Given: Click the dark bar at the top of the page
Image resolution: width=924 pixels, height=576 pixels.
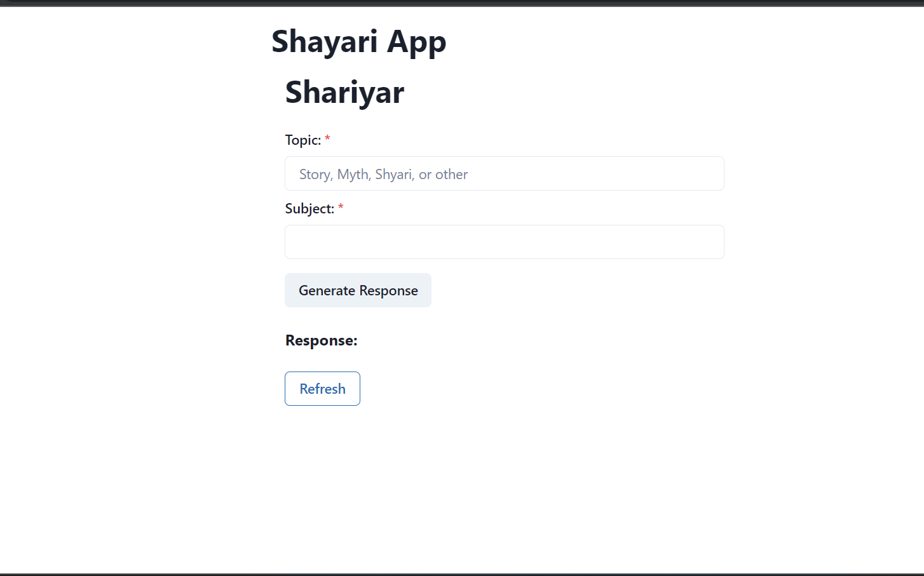Looking at the screenshot, I should tap(462, 4).
